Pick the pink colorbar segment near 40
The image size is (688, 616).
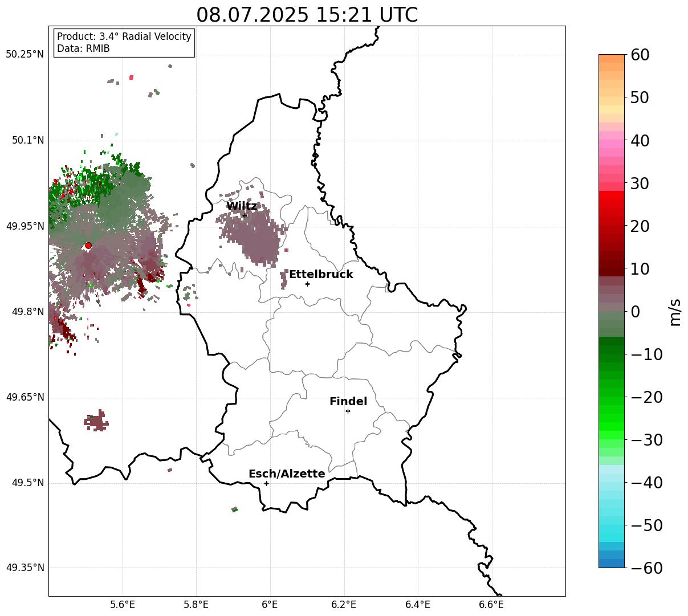(x=612, y=144)
